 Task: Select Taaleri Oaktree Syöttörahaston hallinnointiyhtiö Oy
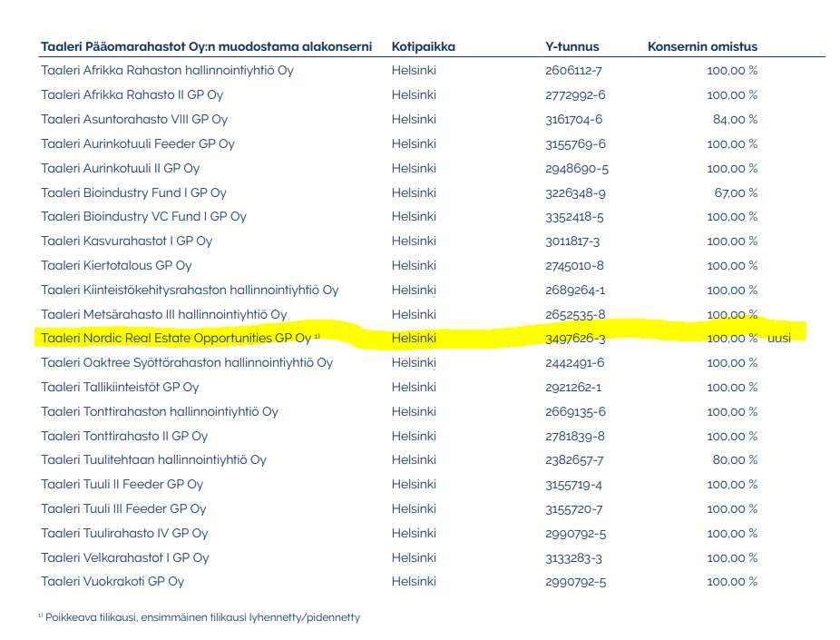pos(186,362)
